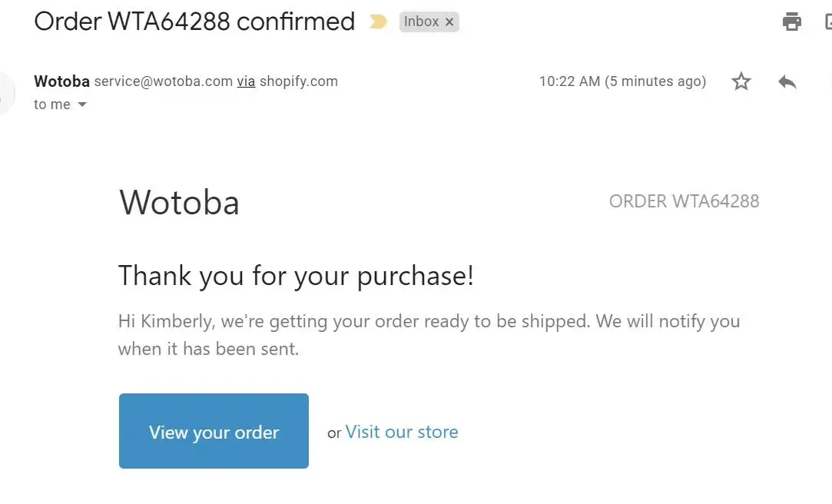Click the ORDER WTA64288 text in the email body
Image resolution: width=832 pixels, height=504 pixels.
click(684, 201)
